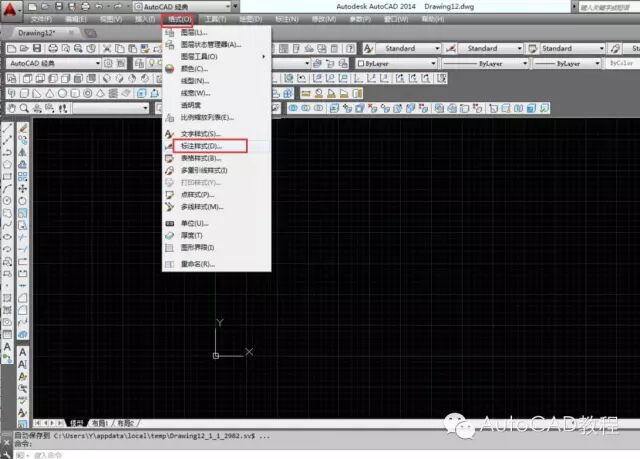Open the 文件(F) menu
This screenshot has height=459, width=640.
click(42, 19)
